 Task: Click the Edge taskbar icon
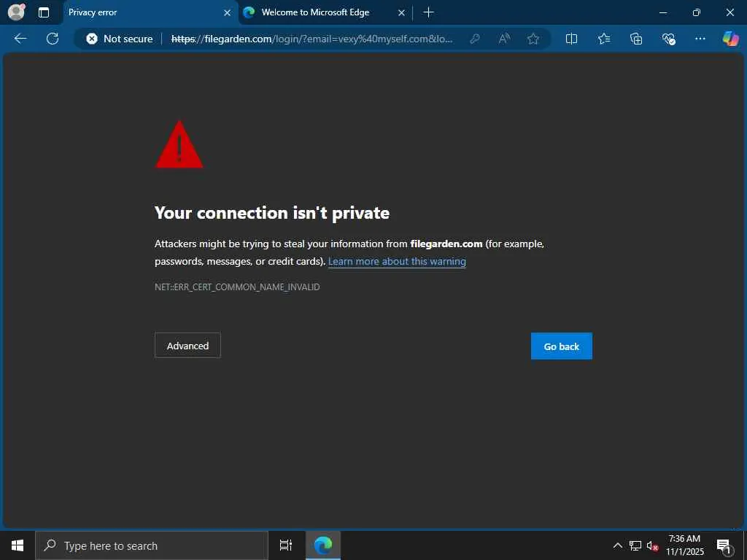(x=323, y=545)
